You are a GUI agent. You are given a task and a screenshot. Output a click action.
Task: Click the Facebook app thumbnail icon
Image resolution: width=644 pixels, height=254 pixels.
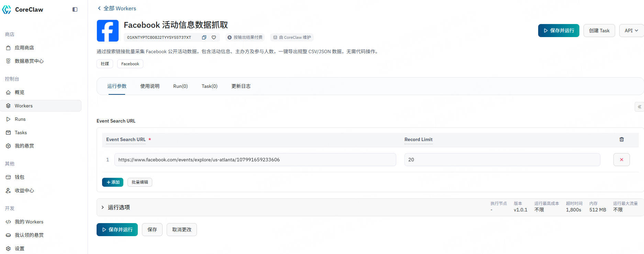(108, 31)
